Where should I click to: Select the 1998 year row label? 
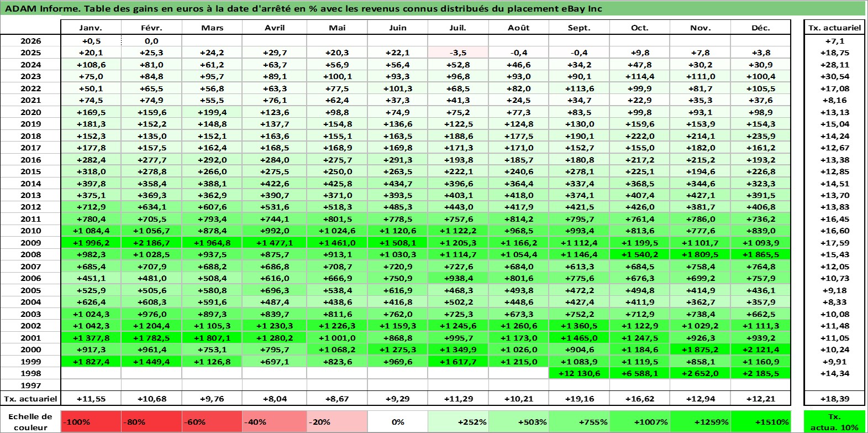(30, 373)
